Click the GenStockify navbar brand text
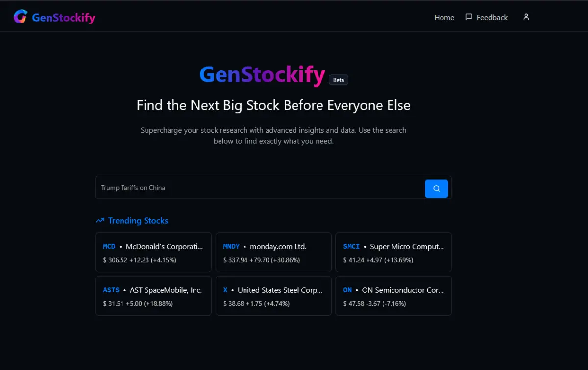 click(63, 17)
